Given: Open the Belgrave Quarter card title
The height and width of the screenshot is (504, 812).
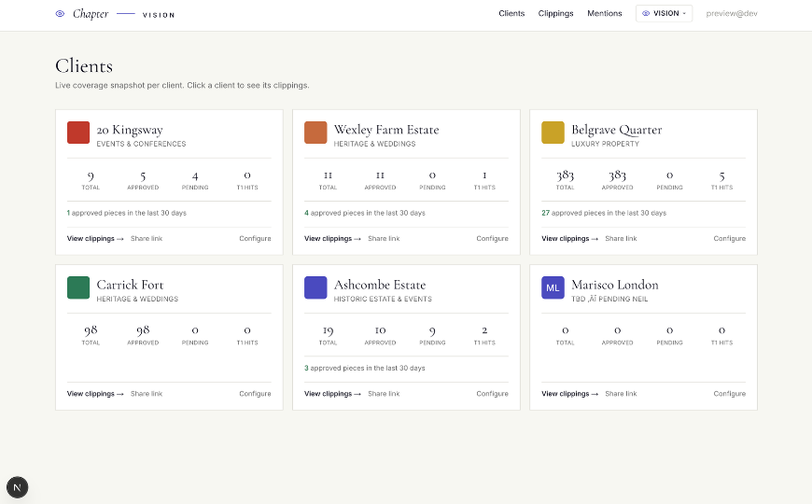Looking at the screenshot, I should (x=616, y=130).
